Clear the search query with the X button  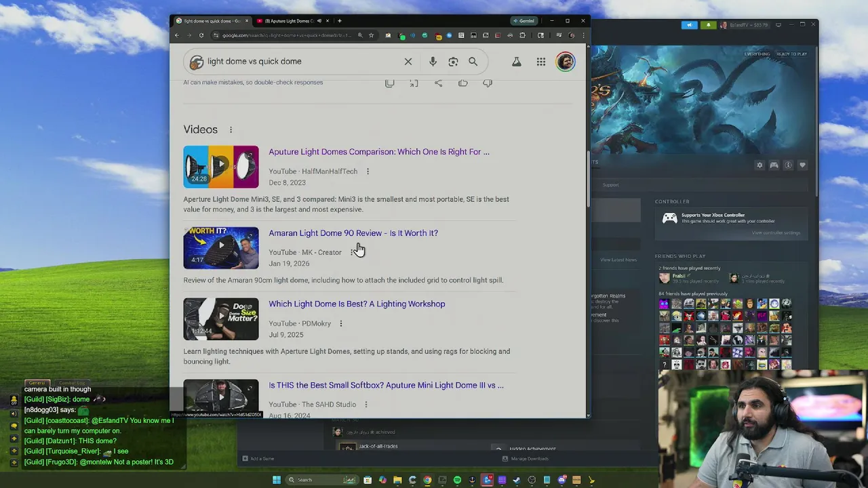point(408,62)
